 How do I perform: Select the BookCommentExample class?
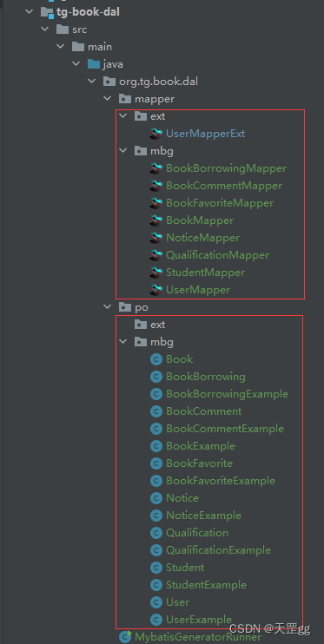pyautogui.click(x=225, y=429)
